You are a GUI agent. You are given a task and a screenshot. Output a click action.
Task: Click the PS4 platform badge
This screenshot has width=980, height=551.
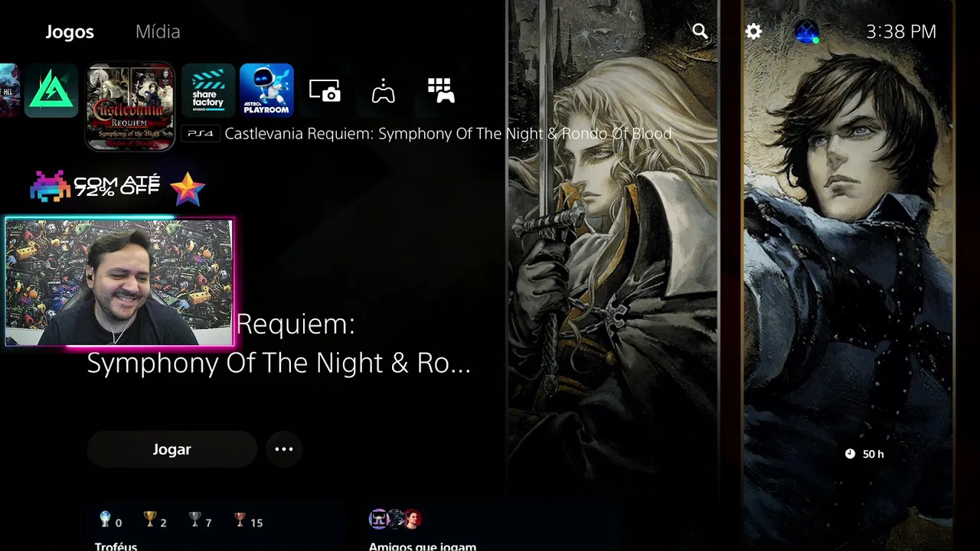tap(201, 133)
